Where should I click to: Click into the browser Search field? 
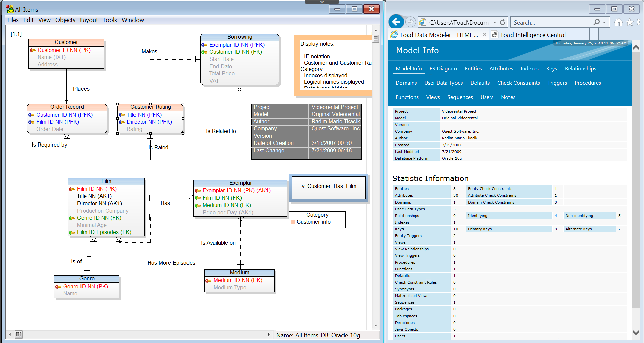click(x=550, y=23)
